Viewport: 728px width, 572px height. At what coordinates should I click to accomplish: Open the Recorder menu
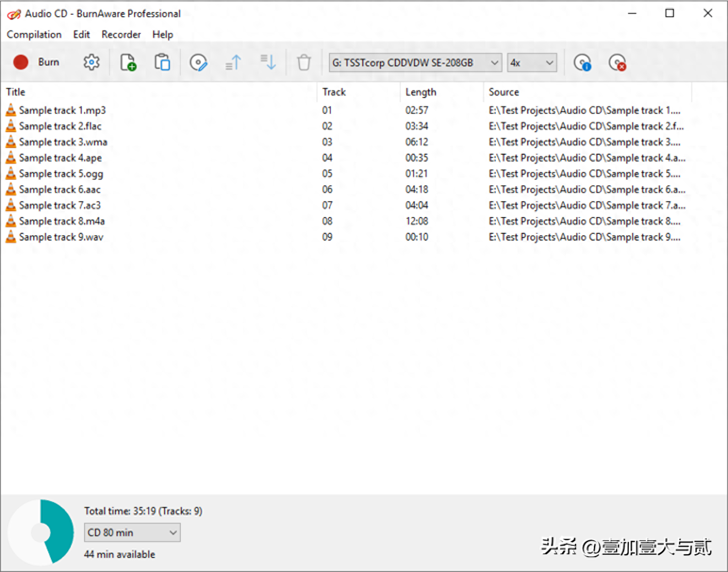pos(121,35)
